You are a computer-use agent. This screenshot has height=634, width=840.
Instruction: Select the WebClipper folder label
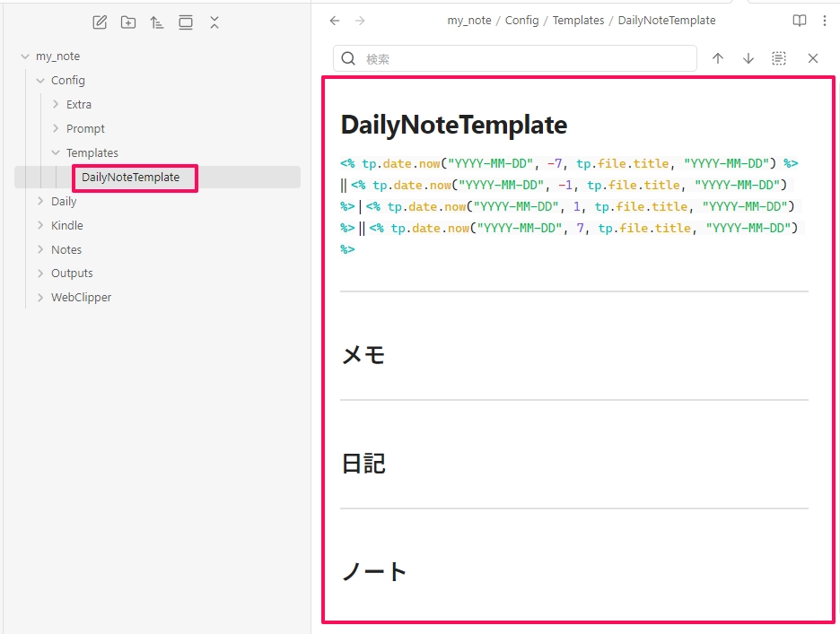tap(82, 297)
